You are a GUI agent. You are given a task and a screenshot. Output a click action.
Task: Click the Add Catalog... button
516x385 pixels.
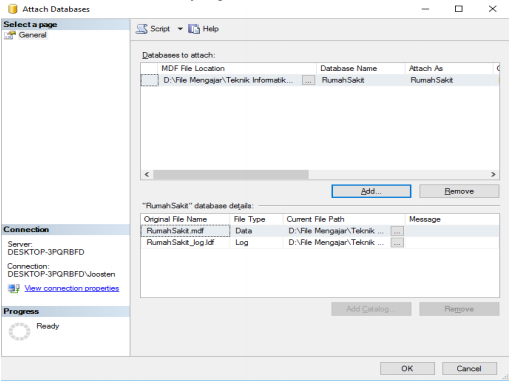point(371,309)
